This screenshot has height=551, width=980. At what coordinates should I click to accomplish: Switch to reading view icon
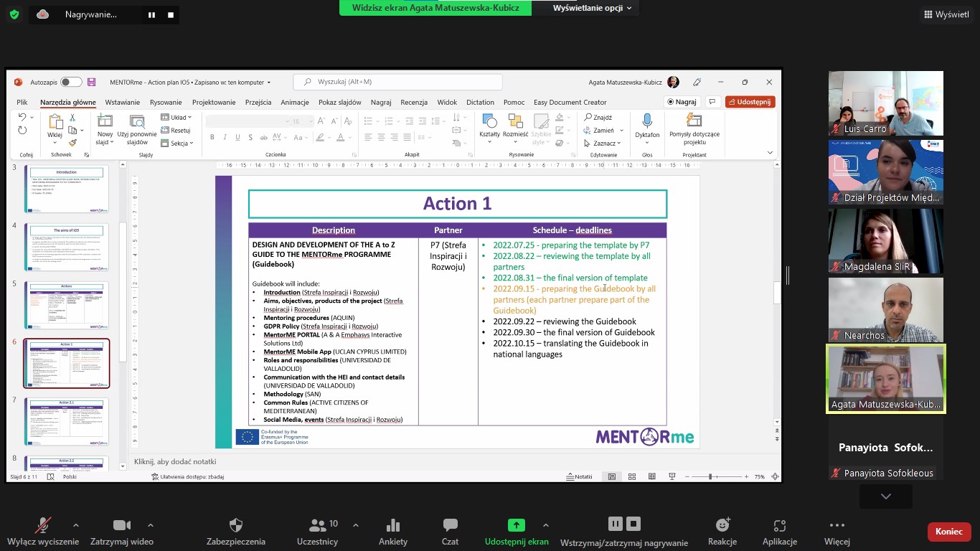652,476
